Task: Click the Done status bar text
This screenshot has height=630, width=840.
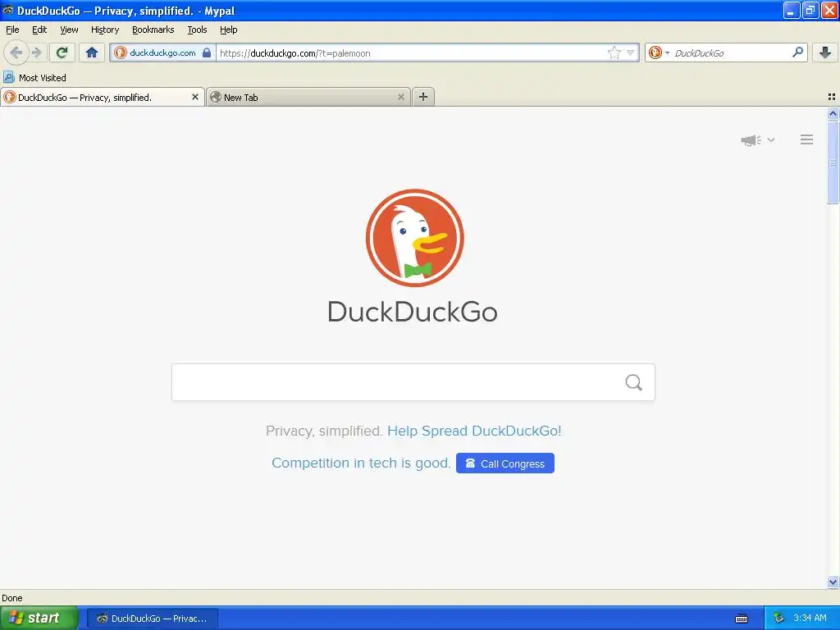Action: tap(12, 598)
